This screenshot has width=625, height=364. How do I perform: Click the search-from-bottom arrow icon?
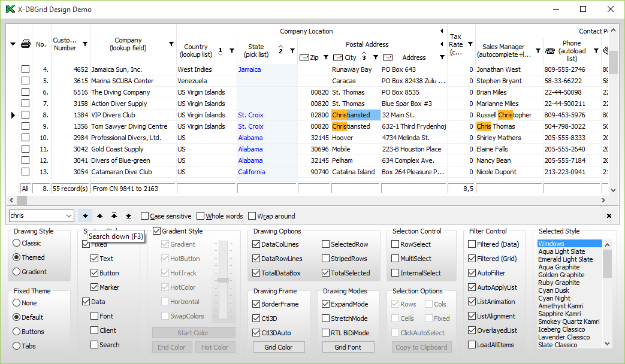pos(128,216)
